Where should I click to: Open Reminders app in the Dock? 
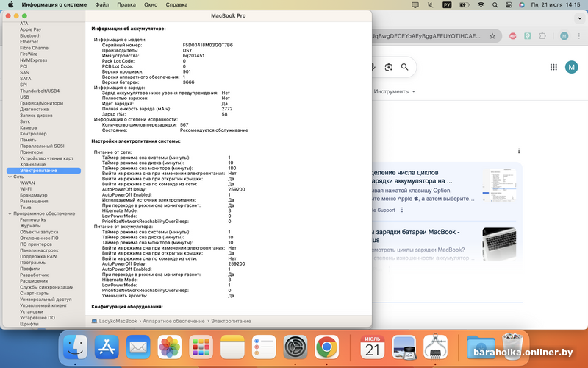coord(264,347)
